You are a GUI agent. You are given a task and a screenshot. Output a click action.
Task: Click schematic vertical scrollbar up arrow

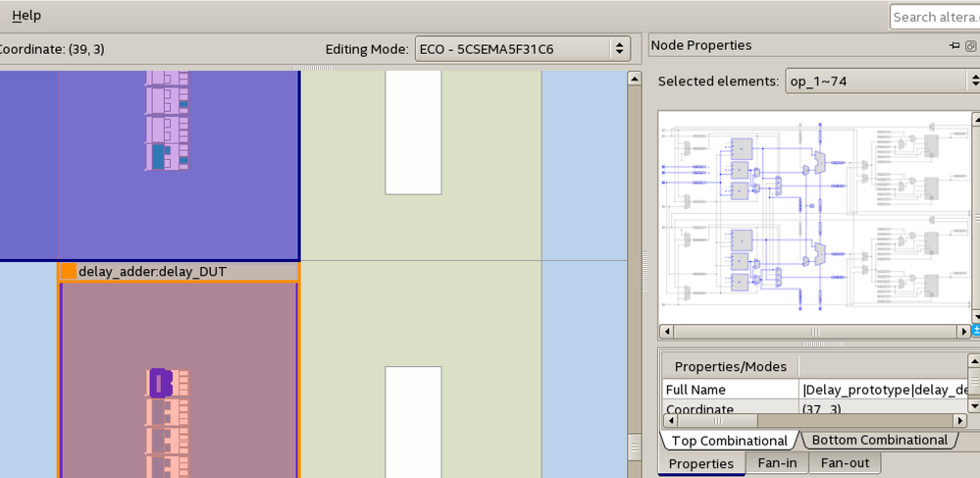point(976,119)
